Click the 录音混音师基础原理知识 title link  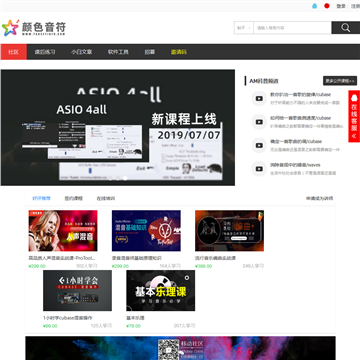click(137, 258)
